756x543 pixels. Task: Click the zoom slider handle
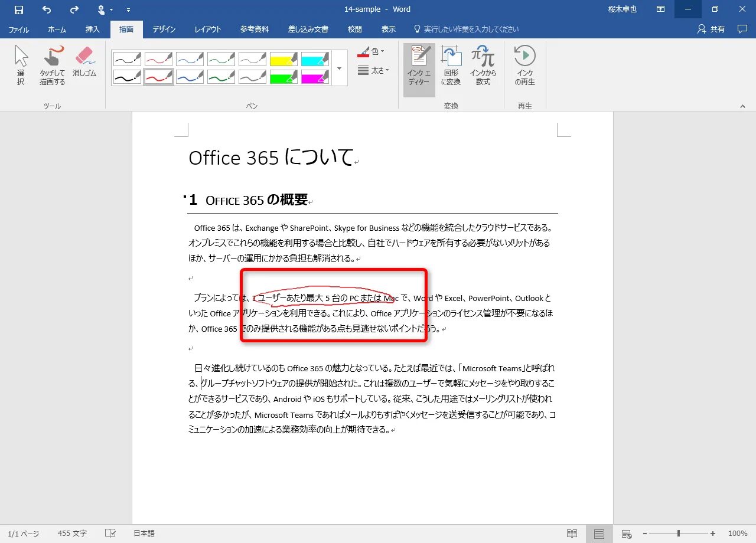pyautogui.click(x=679, y=534)
